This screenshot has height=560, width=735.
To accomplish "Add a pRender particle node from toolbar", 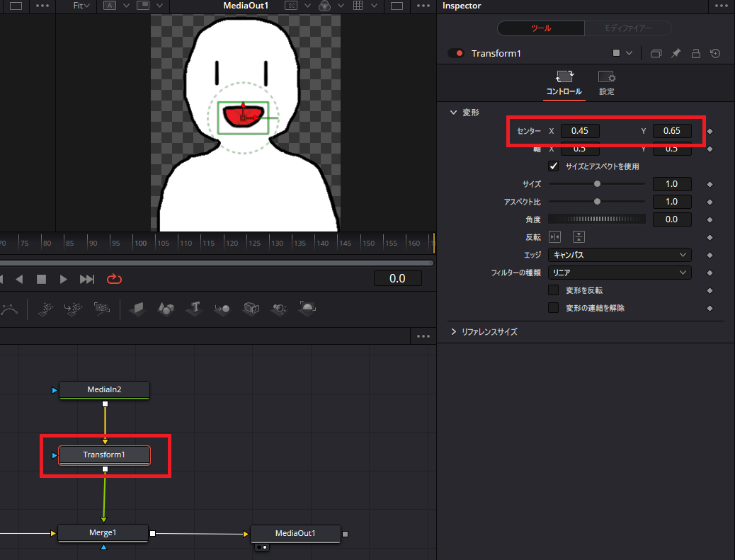I will [102, 309].
